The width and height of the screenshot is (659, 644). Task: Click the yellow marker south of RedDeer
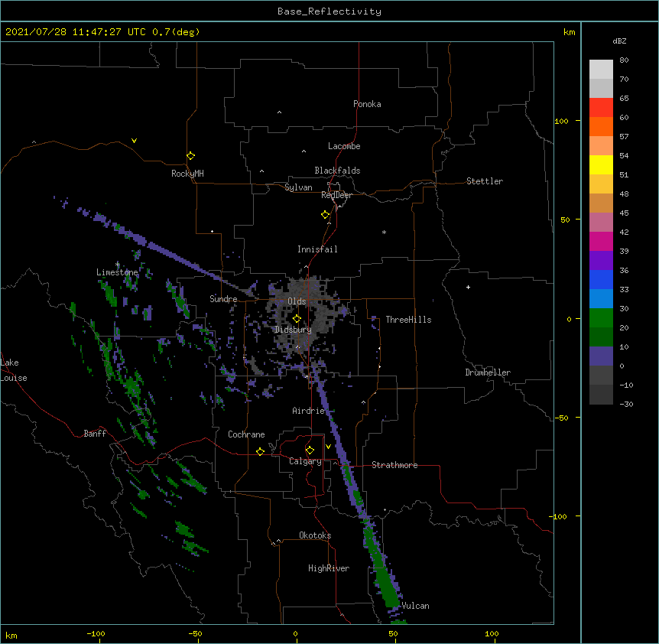point(325,215)
